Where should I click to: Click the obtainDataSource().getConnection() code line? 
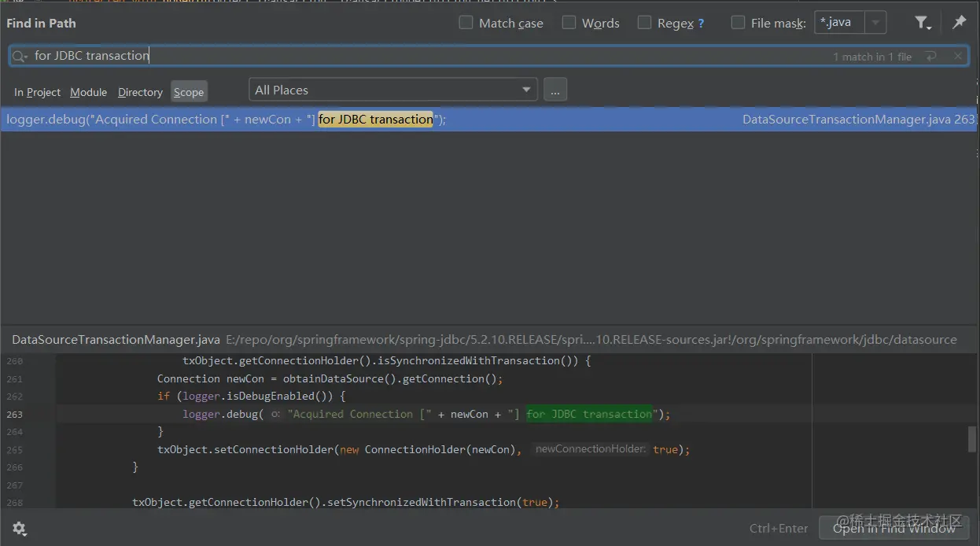pos(330,378)
